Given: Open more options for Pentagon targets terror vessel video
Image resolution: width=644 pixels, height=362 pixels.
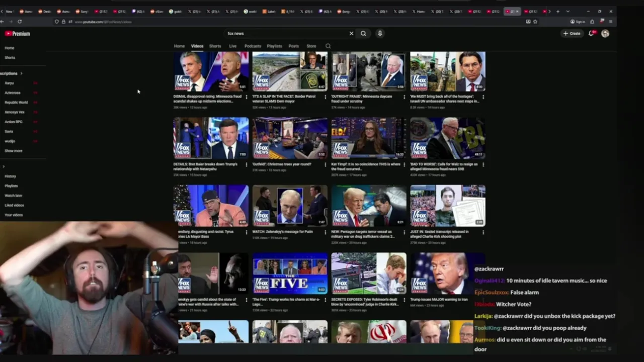Looking at the screenshot, I should [x=404, y=233].
